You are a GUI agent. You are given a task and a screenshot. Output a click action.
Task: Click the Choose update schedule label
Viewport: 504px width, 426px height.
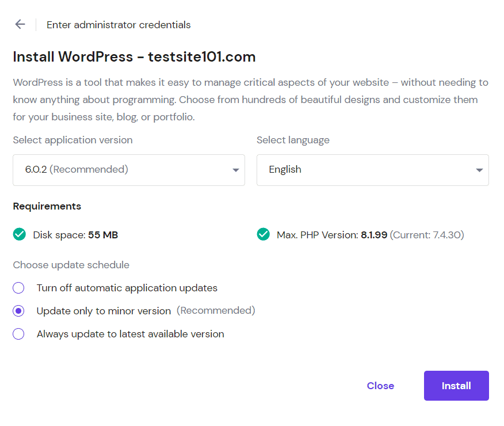(x=71, y=265)
